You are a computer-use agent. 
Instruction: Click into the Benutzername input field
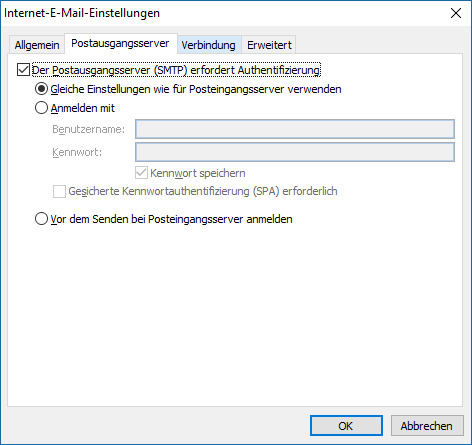[295, 129]
